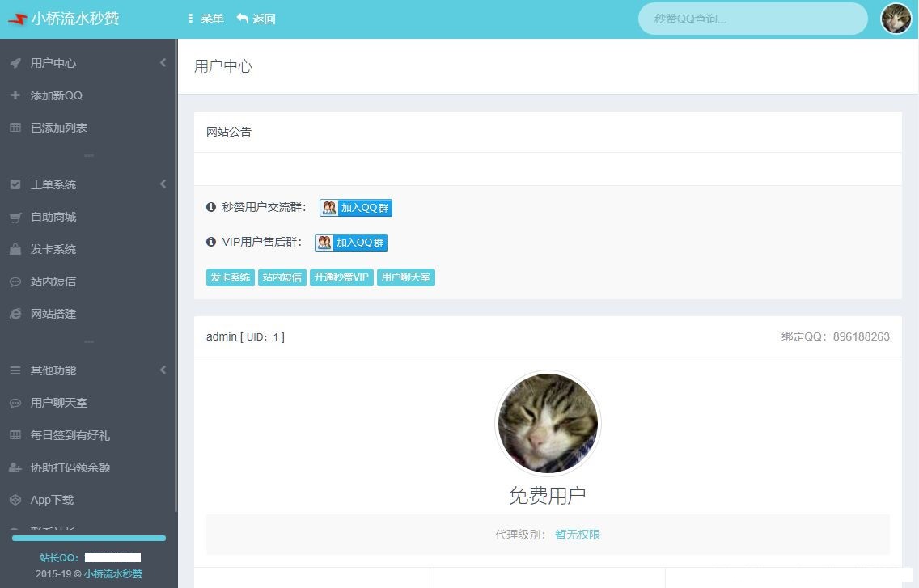The height and width of the screenshot is (588, 919).
Task: Click 加入QQ群 button for 秒赞用户交流群
Action: click(356, 208)
